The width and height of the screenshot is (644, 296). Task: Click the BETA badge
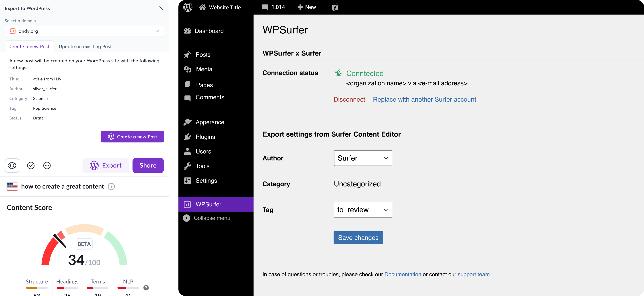click(84, 244)
